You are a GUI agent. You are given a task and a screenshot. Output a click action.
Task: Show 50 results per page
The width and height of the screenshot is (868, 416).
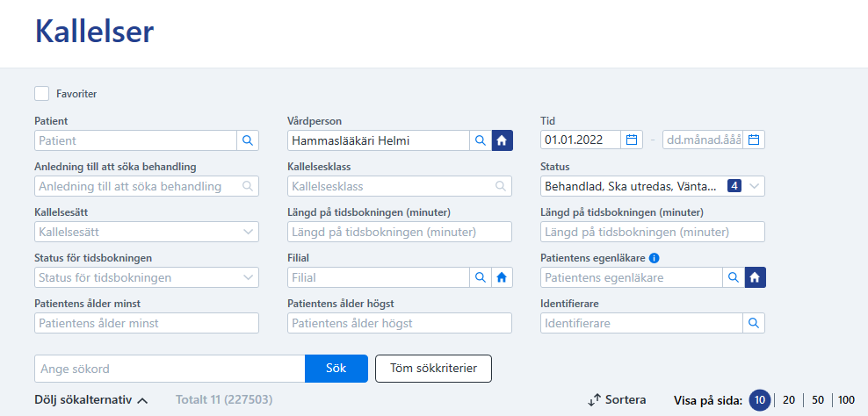pos(818,400)
